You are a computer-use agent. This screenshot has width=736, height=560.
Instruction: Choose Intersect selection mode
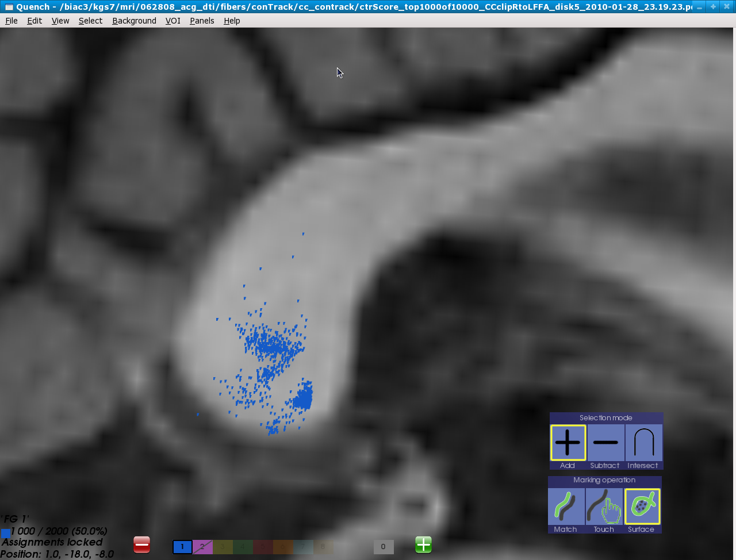(643, 443)
